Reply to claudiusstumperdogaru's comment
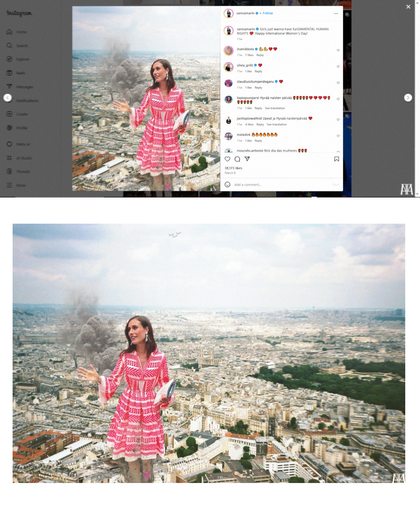 (258, 88)
